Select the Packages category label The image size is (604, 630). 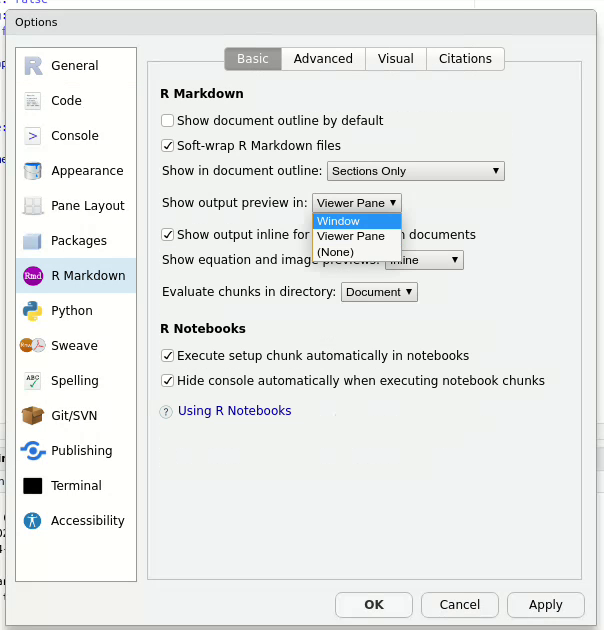click(79, 241)
